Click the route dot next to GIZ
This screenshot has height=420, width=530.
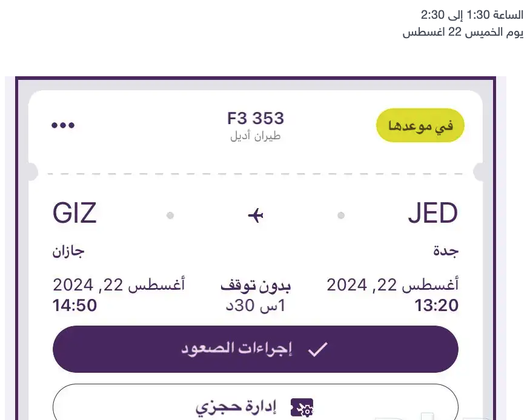170,215
